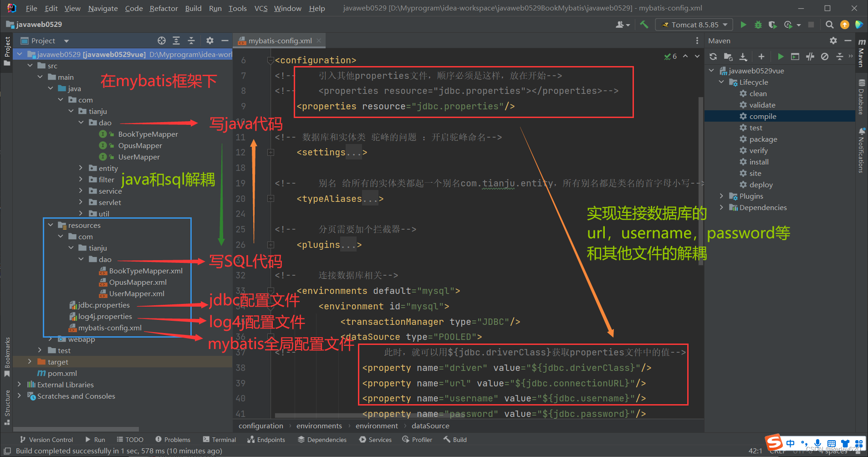Run with coverage shield icon
Viewport: 868px width, 457px height.
[x=773, y=25]
